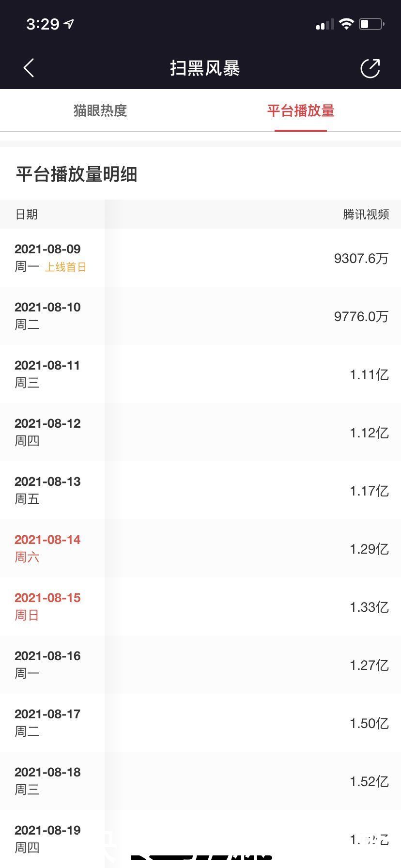Screen dimensions: 401x868
Task: Tap the 1.50亿 value for 08-17
Action: click(x=369, y=723)
